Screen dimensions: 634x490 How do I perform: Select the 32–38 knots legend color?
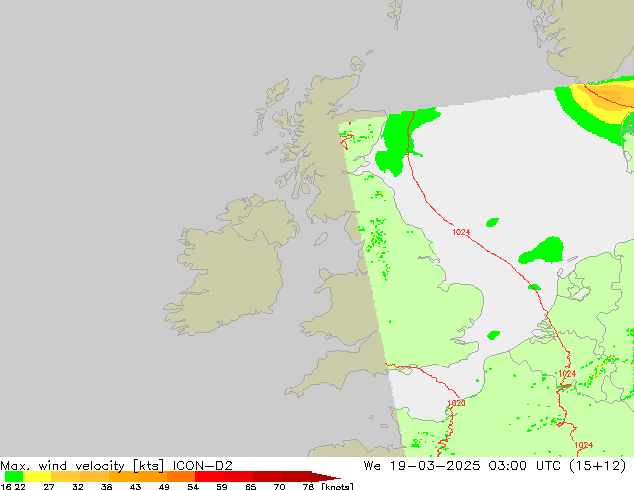click(94, 477)
